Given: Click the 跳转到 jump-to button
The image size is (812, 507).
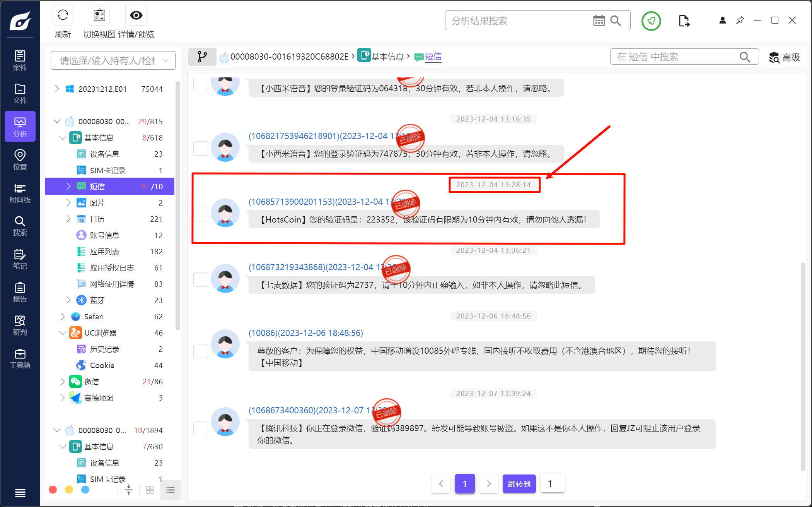Looking at the screenshot, I should [519, 484].
